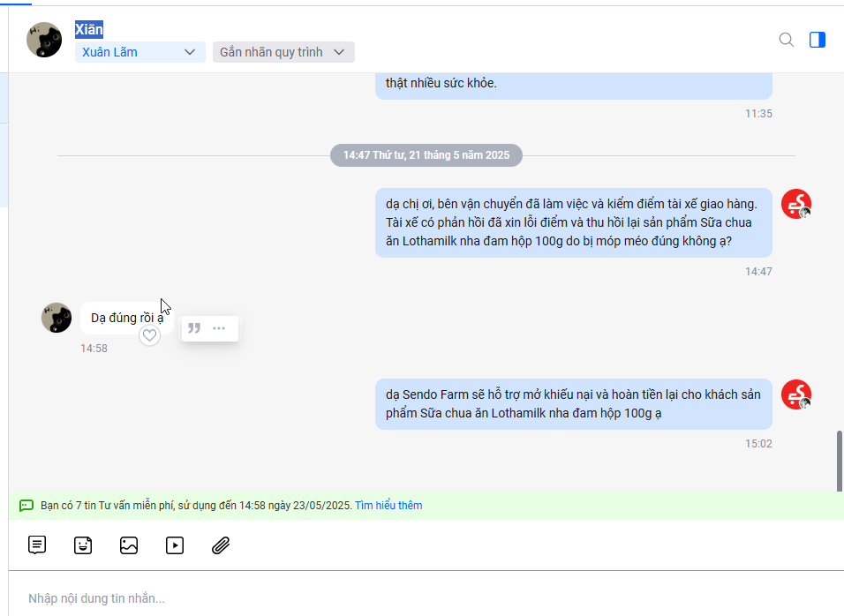Click the 'Dạ đúng rồi ạ' message bubble
This screenshot has width=844, height=616.
tap(127, 318)
